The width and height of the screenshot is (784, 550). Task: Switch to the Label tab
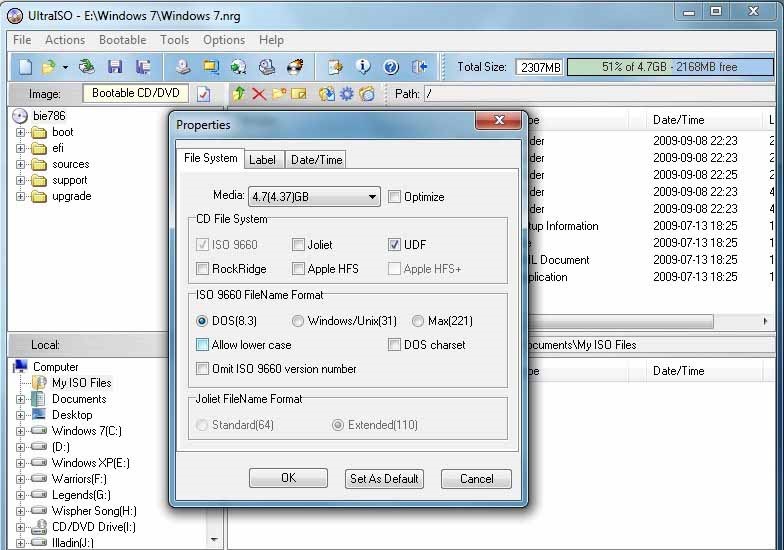coord(262,160)
